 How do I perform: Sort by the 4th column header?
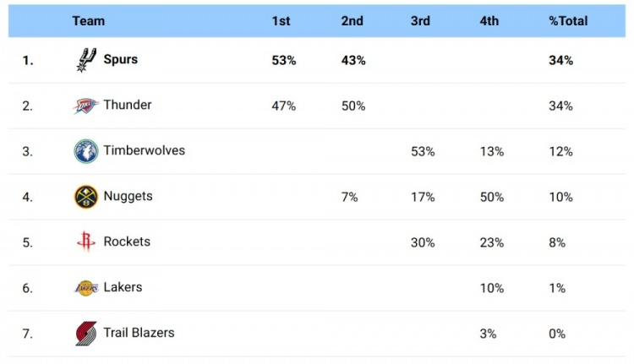pyautogui.click(x=489, y=21)
